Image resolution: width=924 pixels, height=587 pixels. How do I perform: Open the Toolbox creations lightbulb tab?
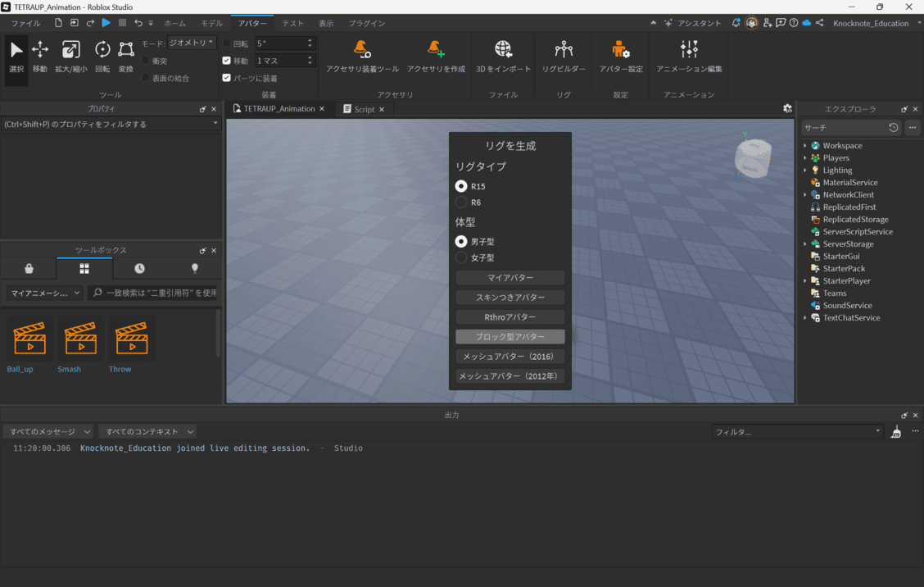[x=195, y=268]
